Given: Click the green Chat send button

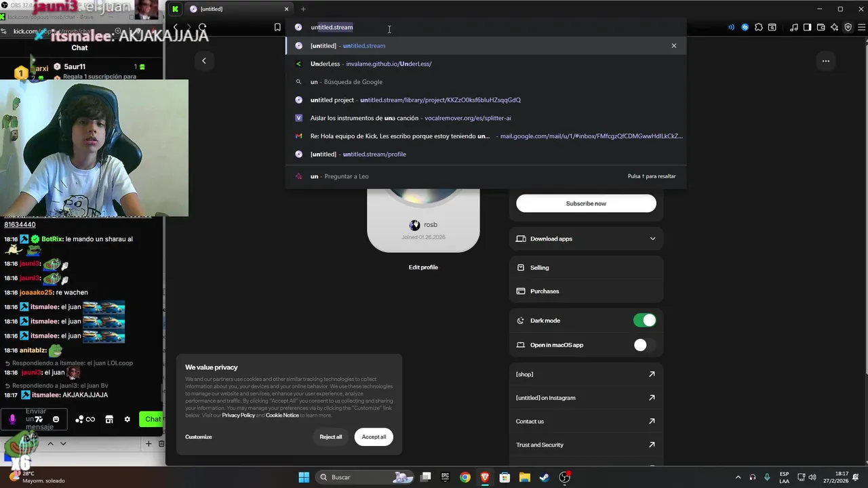Looking at the screenshot, I should pos(152,419).
